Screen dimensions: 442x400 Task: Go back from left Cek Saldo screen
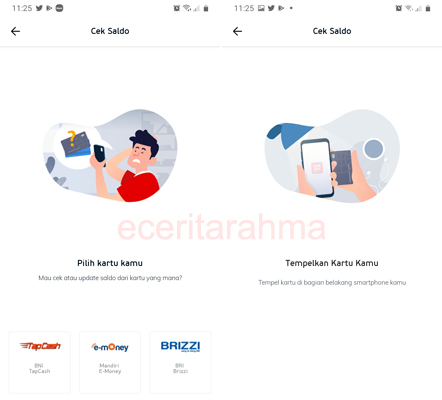[x=15, y=31]
